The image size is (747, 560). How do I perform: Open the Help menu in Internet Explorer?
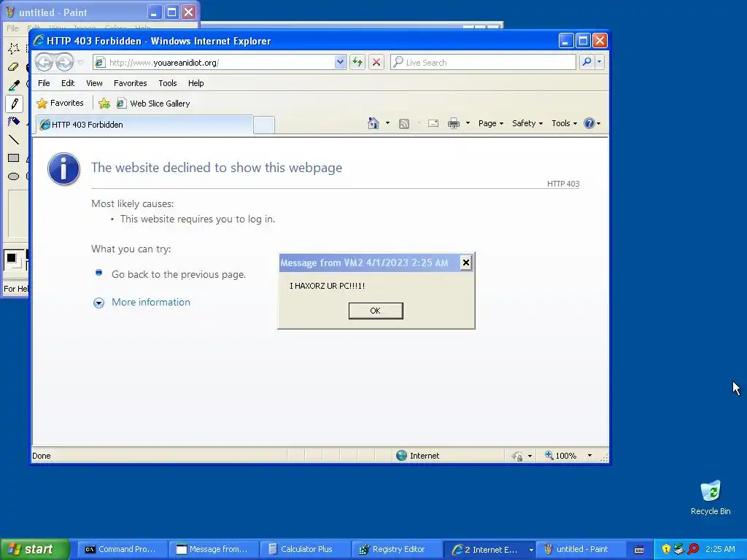(196, 83)
